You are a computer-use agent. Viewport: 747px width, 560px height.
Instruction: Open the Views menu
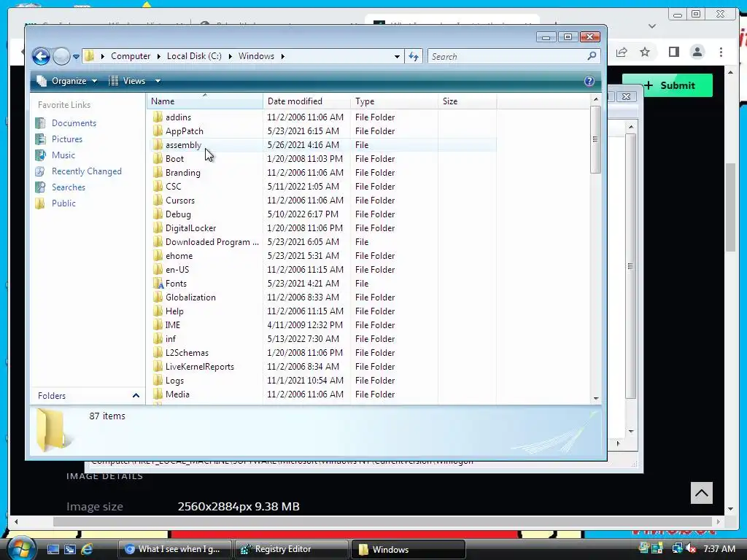pos(127,81)
